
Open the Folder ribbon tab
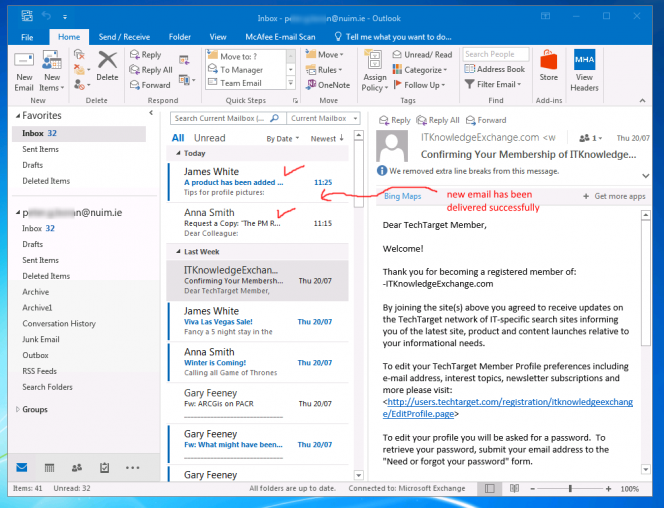coord(180,37)
